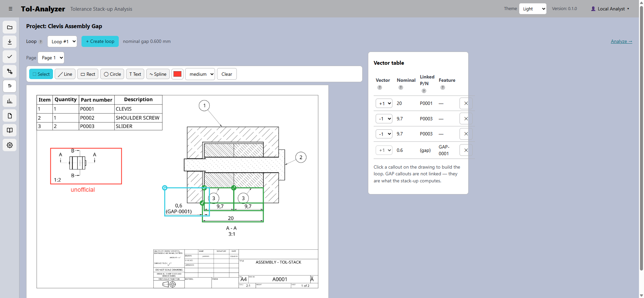Click the user avatar icon
This screenshot has width=644, height=298.
(x=593, y=9)
